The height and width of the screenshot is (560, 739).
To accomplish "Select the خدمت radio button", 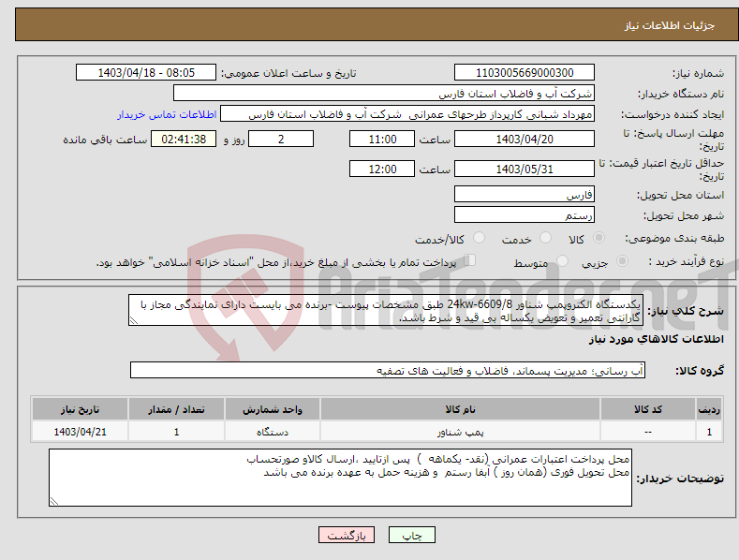I will point(545,238).
